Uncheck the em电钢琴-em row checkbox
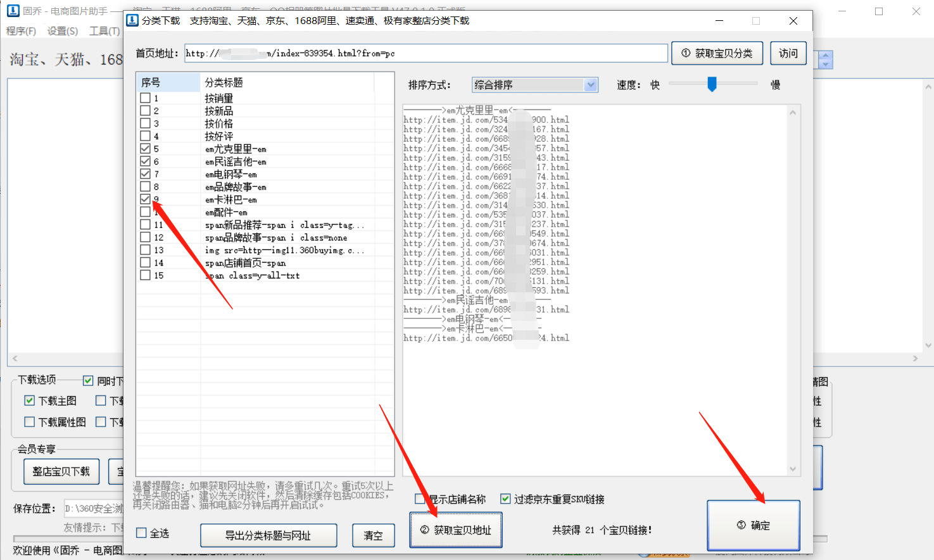Viewport: 934px width, 560px height. 145,174
